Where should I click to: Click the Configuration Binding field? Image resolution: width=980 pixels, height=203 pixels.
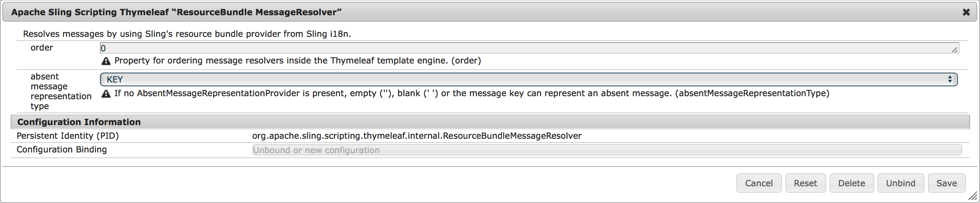click(607, 150)
